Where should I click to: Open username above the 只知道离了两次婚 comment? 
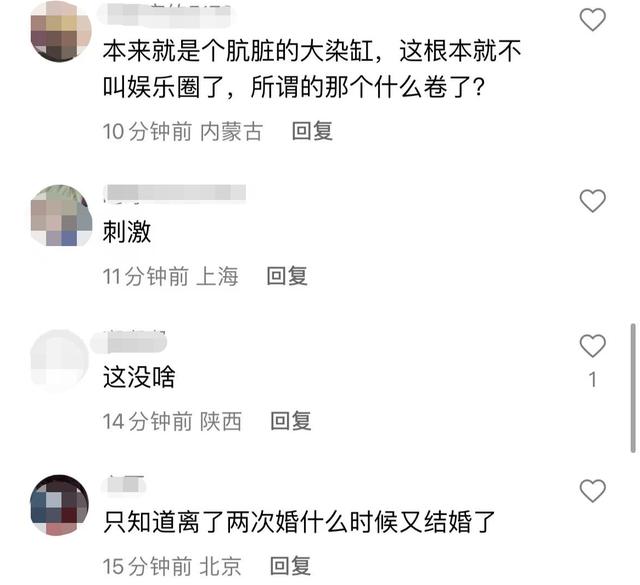(124, 485)
